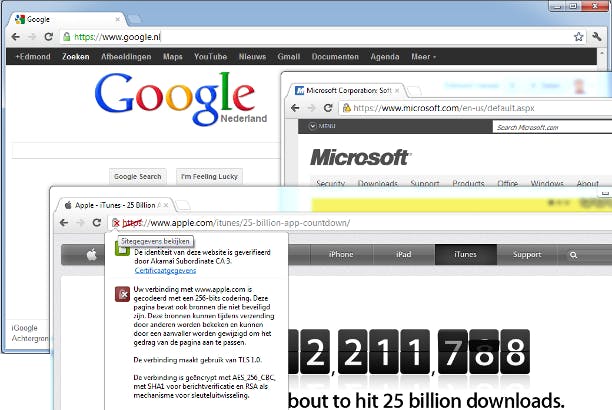Click the yellow padlock warning on microsoft.com
Viewport: 612px width, 410px height.
click(346, 108)
